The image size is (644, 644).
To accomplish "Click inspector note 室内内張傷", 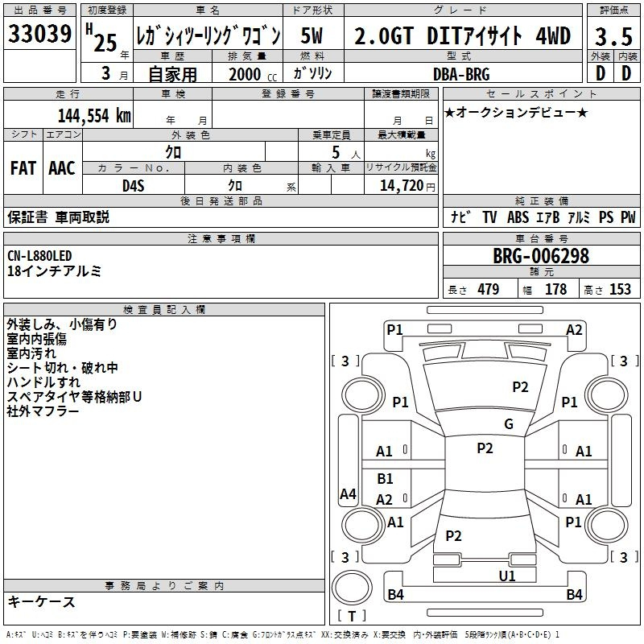I will (x=36, y=338).
